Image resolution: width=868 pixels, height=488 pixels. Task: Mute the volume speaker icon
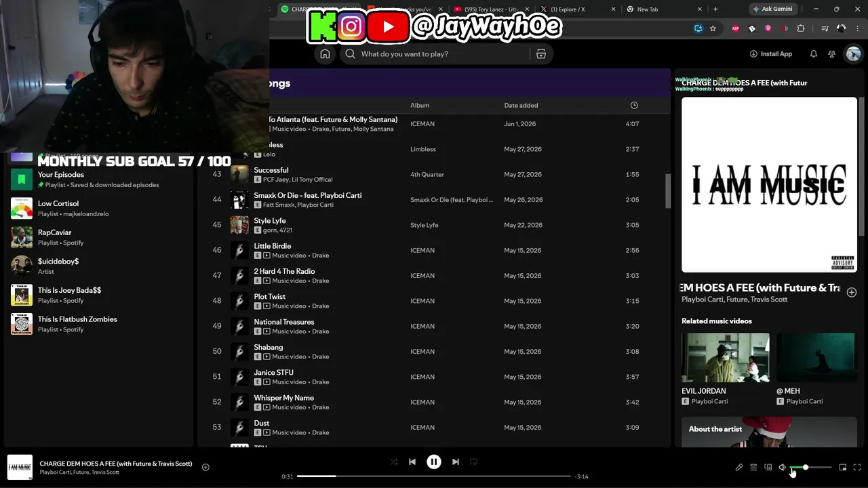[x=783, y=467]
